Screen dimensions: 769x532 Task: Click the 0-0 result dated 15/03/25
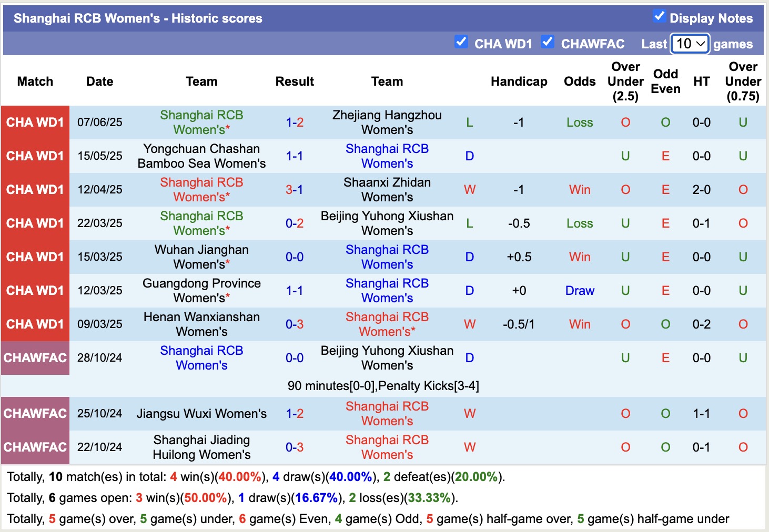click(x=295, y=257)
